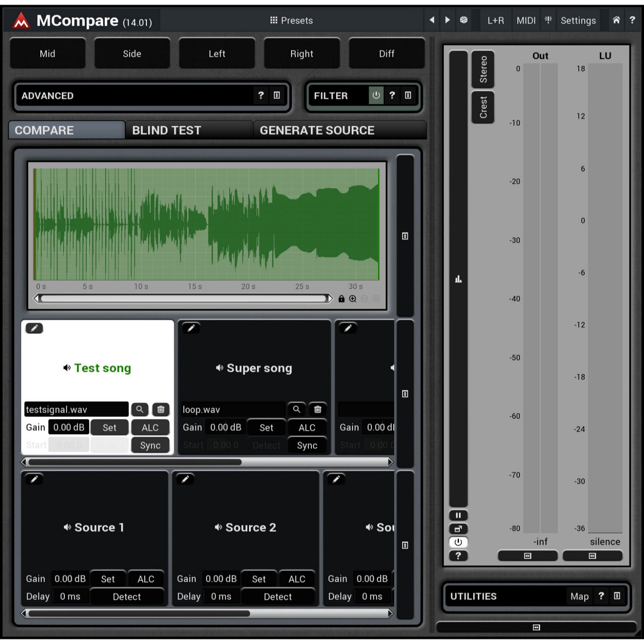The height and width of the screenshot is (644, 644).
Task: Zoom in on the waveform display
Action: pos(352,298)
